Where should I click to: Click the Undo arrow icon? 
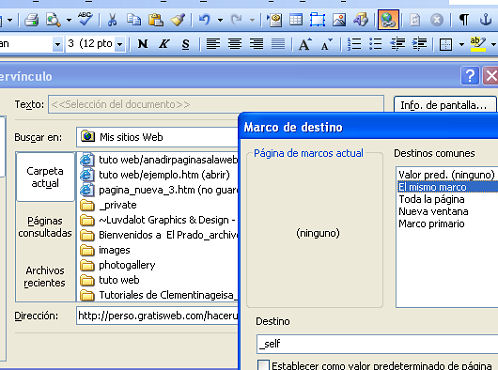(x=204, y=20)
